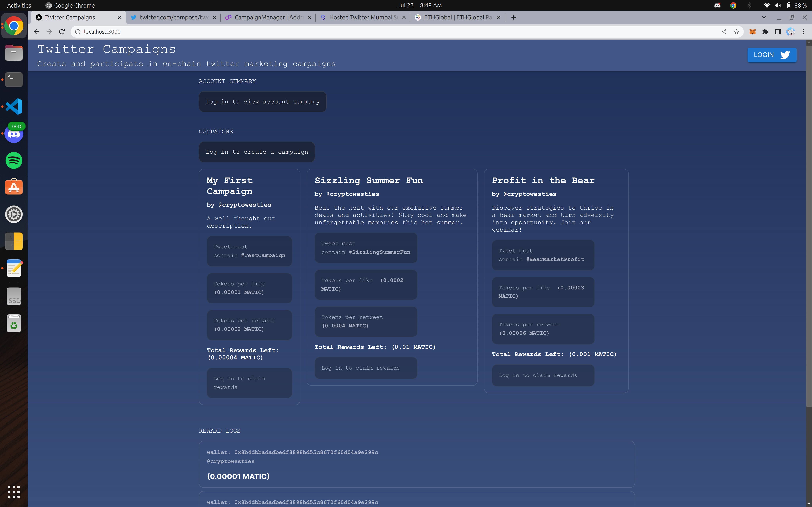Screen dimensions: 812x507
Task: Open Spotify from the dock
Action: click(14, 161)
